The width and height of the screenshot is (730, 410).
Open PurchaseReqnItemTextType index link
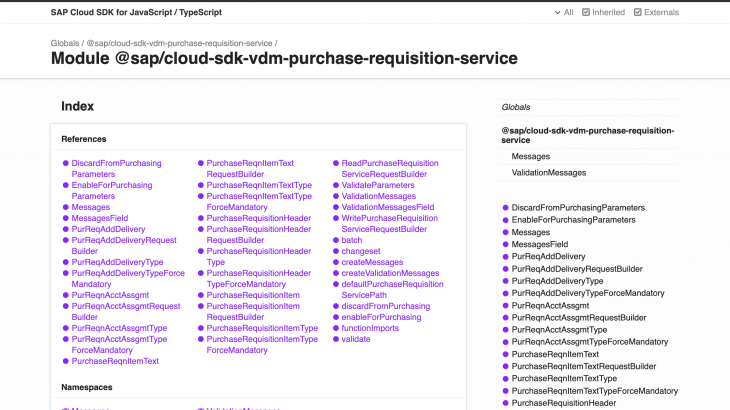pyautogui.click(x=259, y=185)
